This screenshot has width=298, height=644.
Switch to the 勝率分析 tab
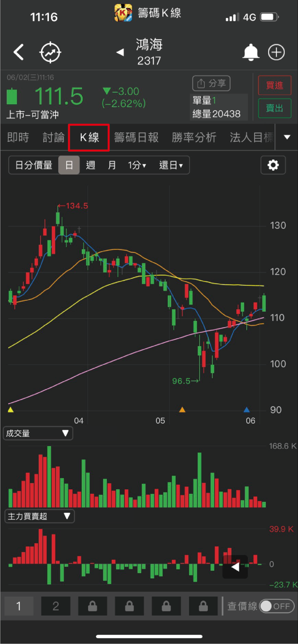(194, 138)
